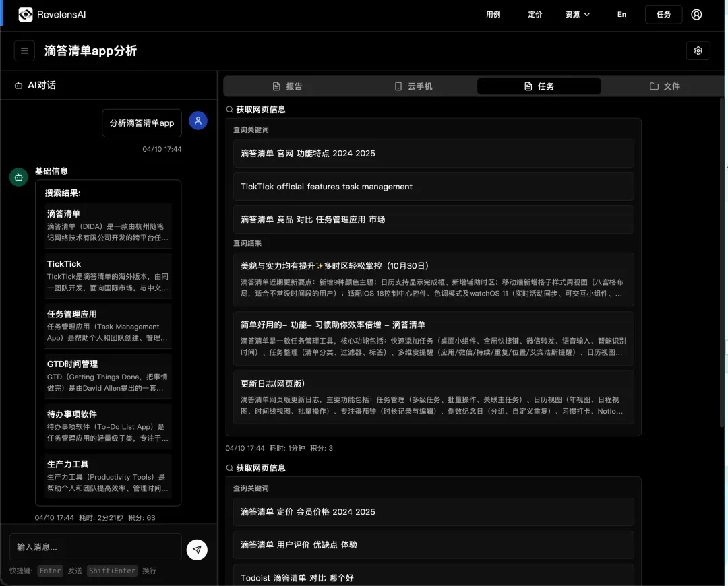This screenshot has width=728, height=586.
Task: Open the 用例 nav item
Action: tap(493, 14)
